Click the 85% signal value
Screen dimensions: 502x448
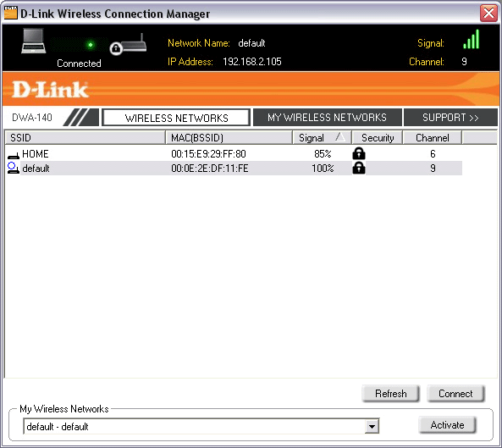coord(323,154)
